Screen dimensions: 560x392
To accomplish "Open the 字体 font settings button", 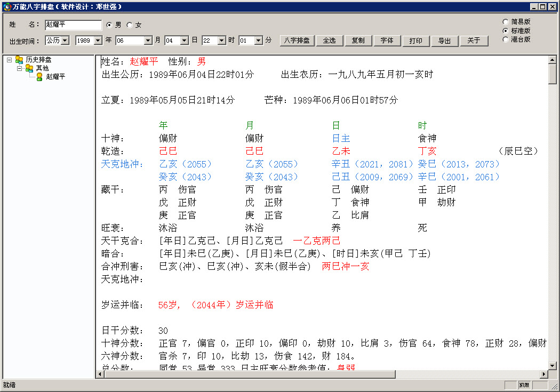I will click(387, 41).
